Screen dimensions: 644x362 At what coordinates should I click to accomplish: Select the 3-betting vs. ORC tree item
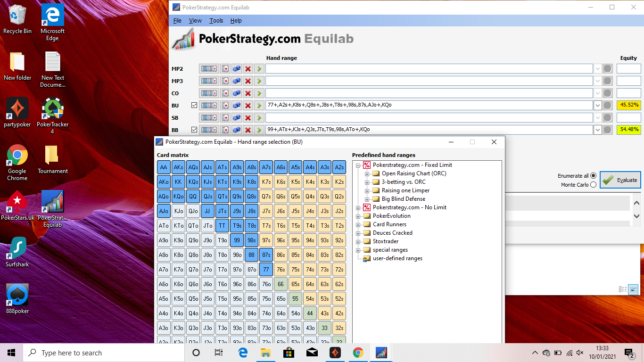[404, 182]
